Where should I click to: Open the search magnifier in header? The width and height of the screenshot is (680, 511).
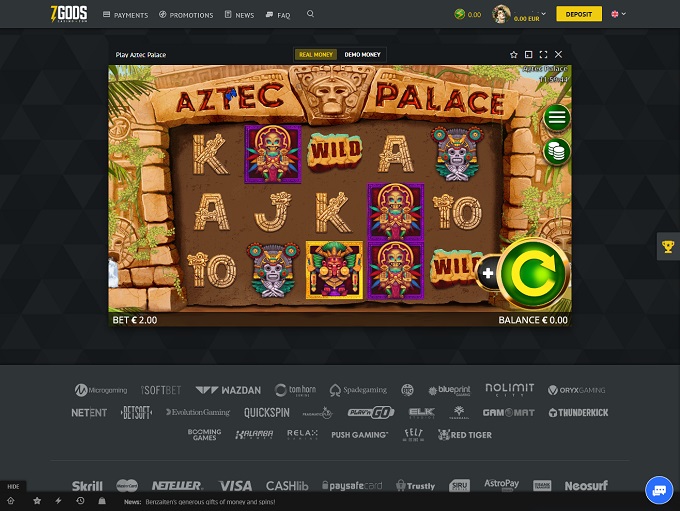click(310, 15)
